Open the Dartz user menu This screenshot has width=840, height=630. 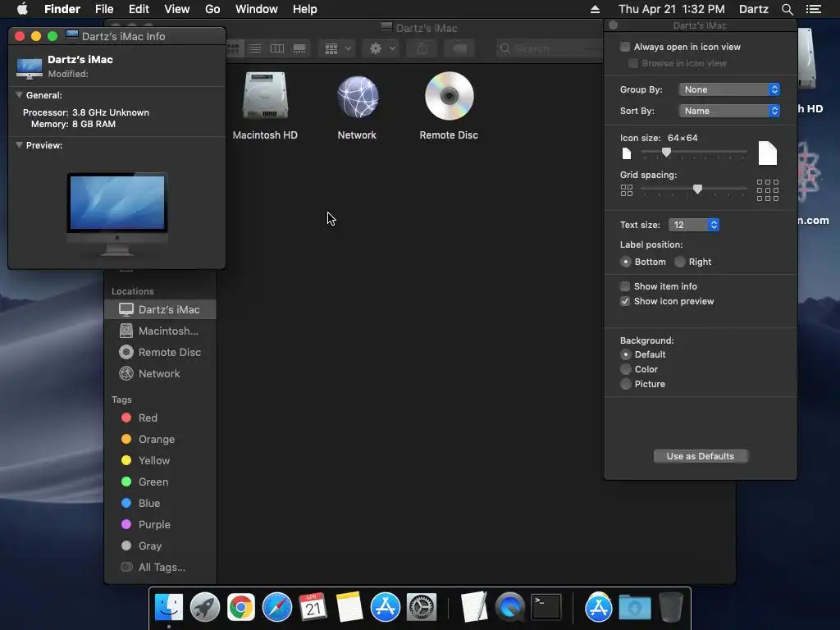753,9
